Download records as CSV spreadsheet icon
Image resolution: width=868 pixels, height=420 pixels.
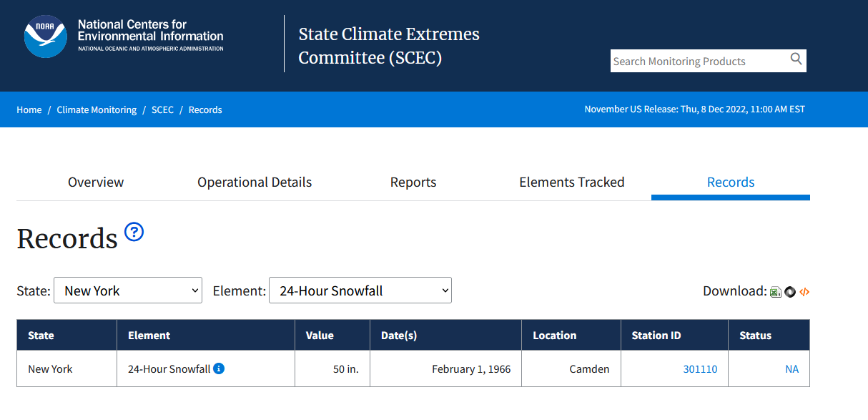(x=775, y=292)
